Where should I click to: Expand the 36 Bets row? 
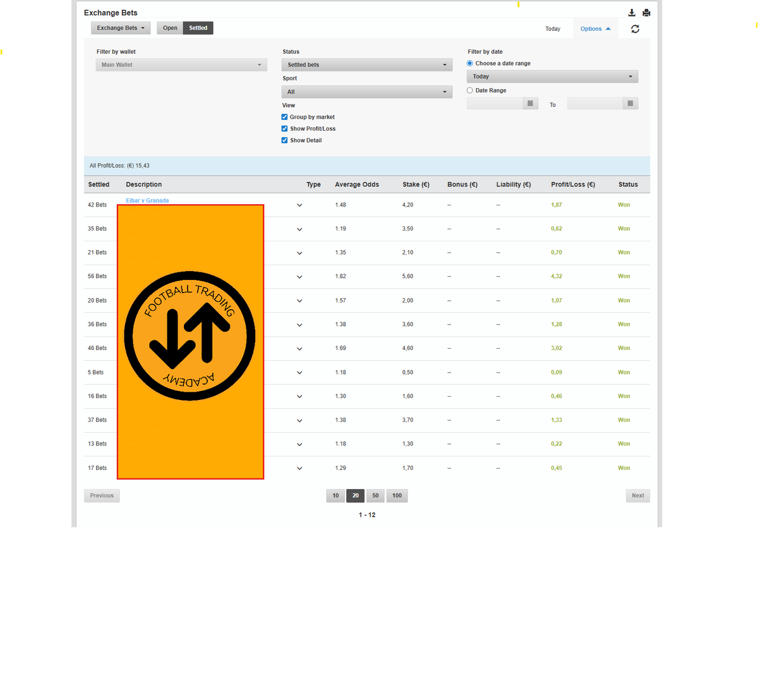click(x=299, y=325)
